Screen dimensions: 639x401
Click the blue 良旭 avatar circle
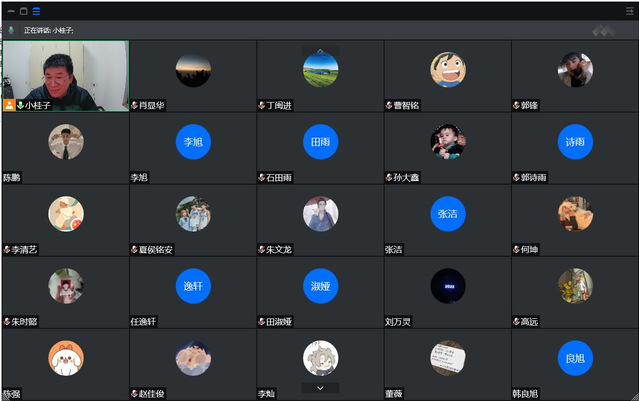point(574,358)
